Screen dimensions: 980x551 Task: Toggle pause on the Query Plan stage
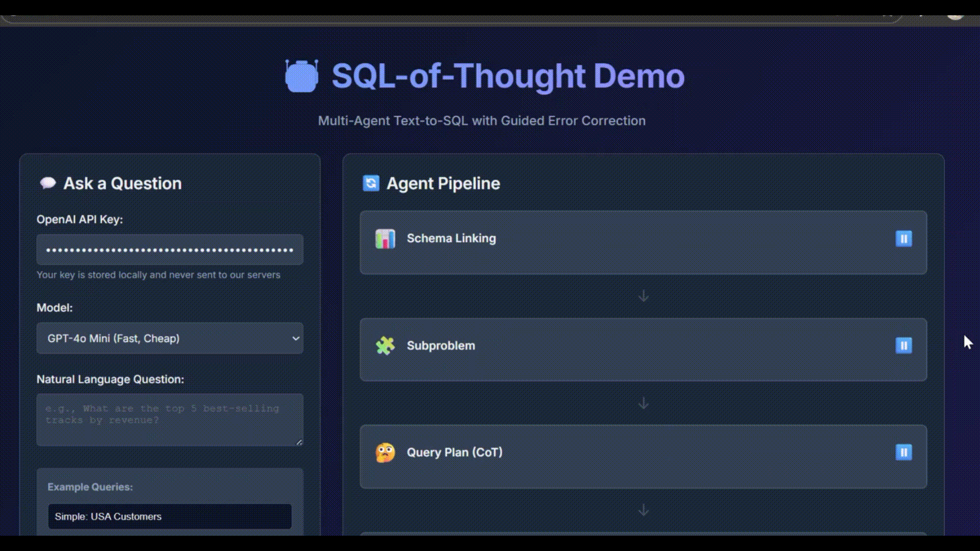(904, 452)
